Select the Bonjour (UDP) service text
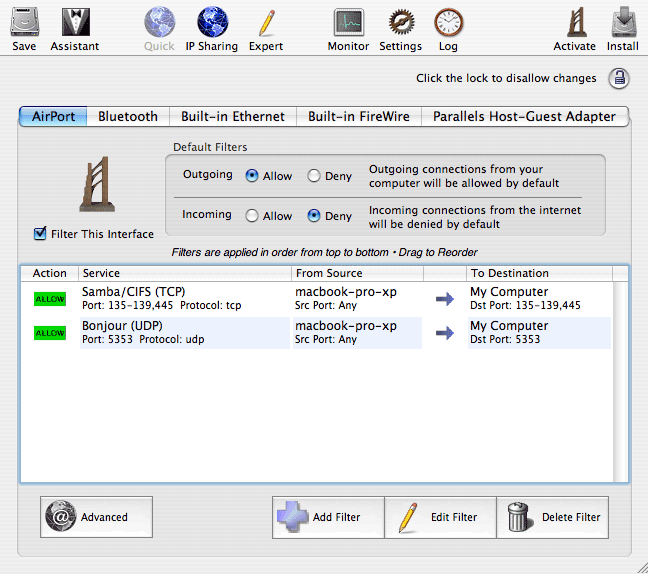Viewport: 648px width, 574px height. (x=122, y=326)
